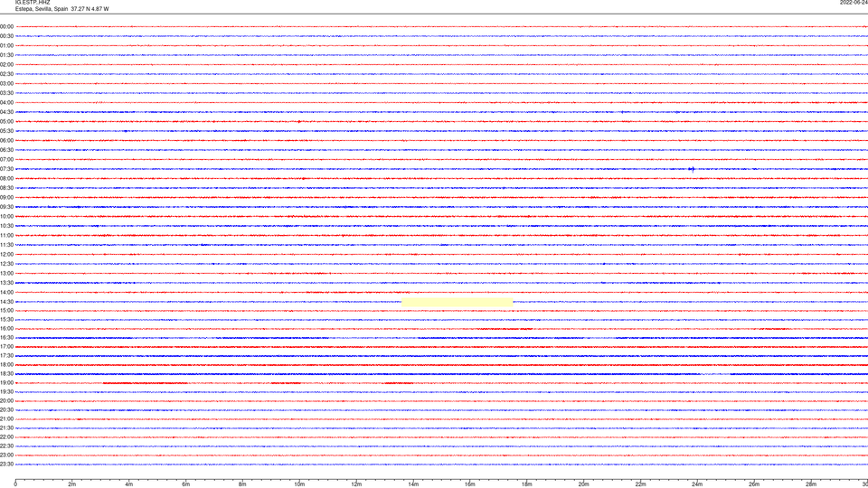Select the 01:30 time label
Viewport: 868px width, 488px height.
[x=6, y=55]
